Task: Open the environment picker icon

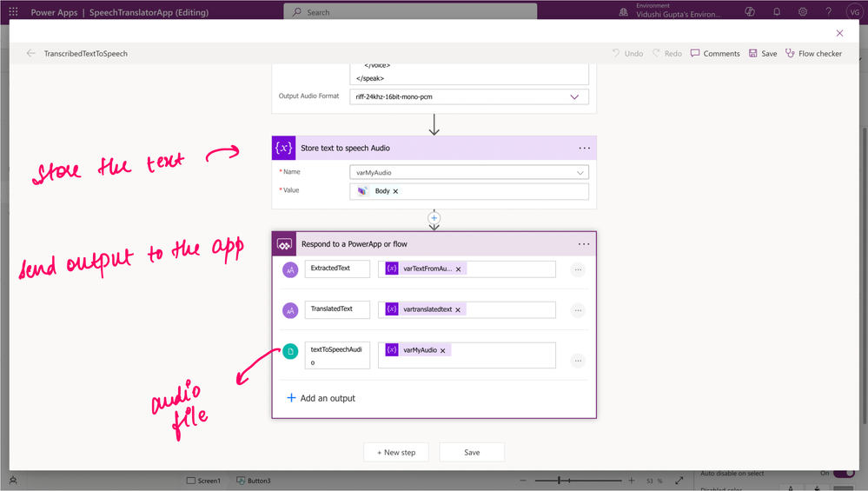Action: tap(623, 11)
